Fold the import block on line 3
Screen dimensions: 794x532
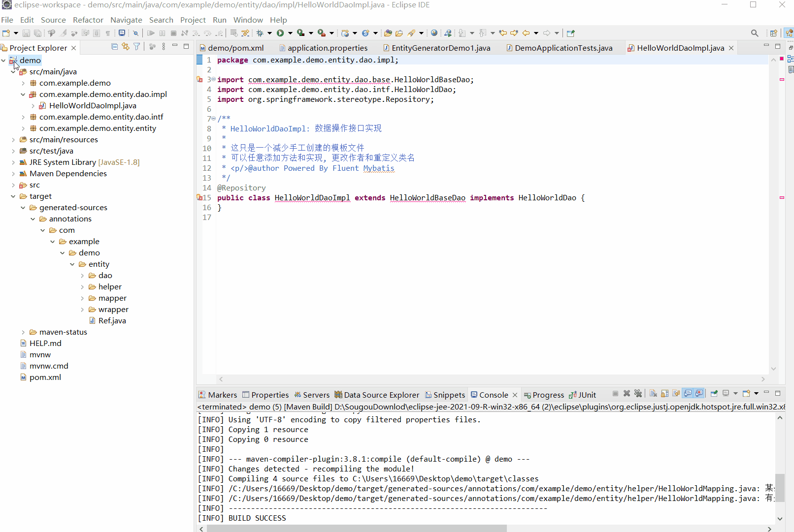(213, 79)
